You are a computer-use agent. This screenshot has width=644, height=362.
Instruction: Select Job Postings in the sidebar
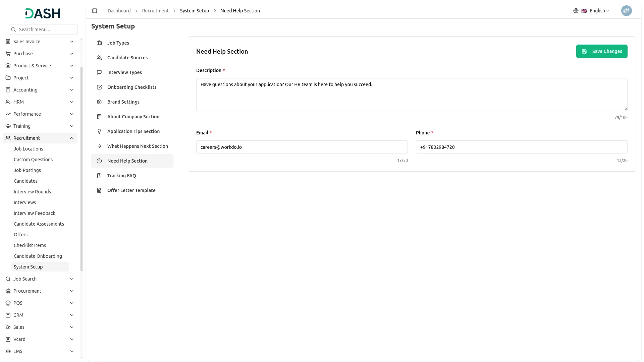click(x=27, y=170)
